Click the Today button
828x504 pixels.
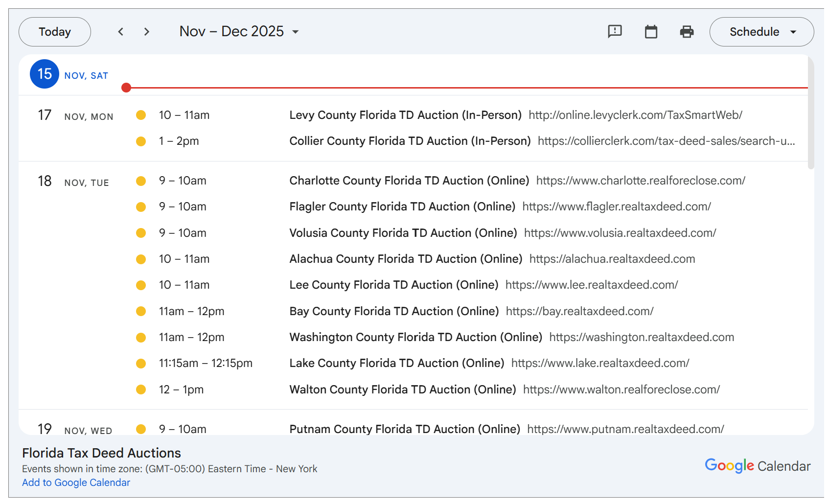pyautogui.click(x=55, y=32)
